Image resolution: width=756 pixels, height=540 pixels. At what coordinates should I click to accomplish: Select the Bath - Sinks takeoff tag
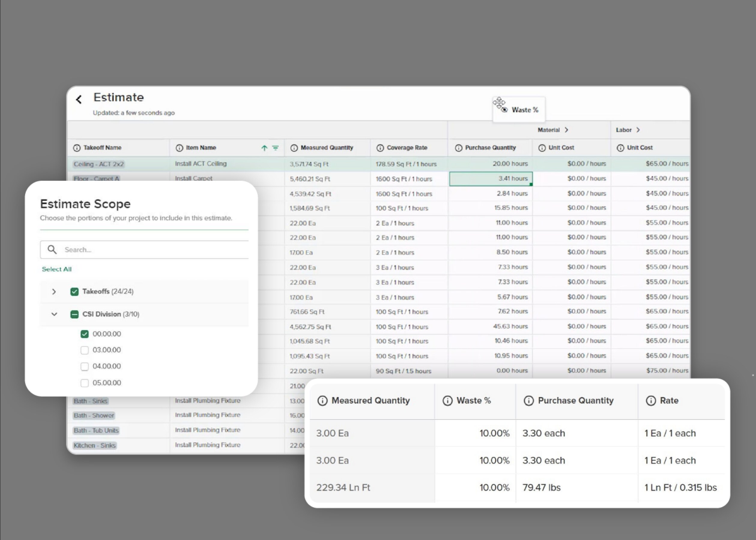coord(90,401)
